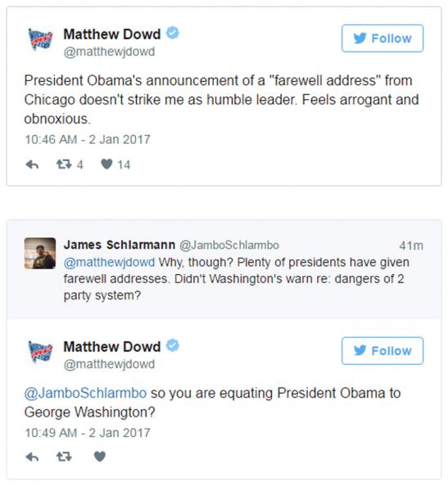Reply to the first Matthew Dowd tweet

tap(32, 164)
